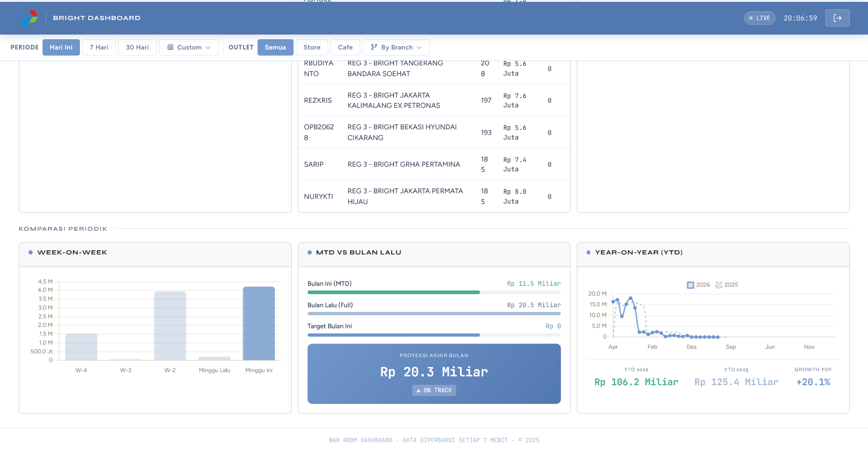868x452 pixels.
Task: Click the 20:06:59 clock display
Action: (800, 18)
